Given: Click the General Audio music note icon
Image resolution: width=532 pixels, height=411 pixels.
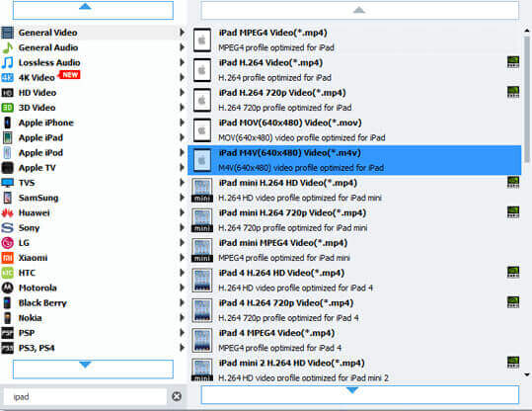Looking at the screenshot, I should pos(8,47).
